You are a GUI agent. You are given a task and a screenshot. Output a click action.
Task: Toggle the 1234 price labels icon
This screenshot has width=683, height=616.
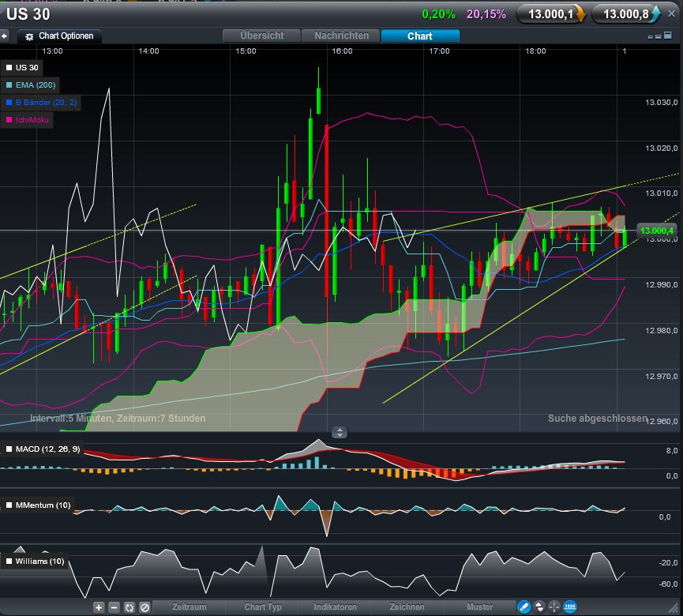coord(570,607)
